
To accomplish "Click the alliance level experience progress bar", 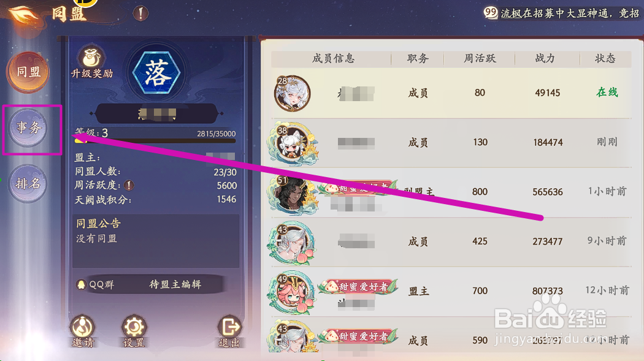I will pos(155,141).
